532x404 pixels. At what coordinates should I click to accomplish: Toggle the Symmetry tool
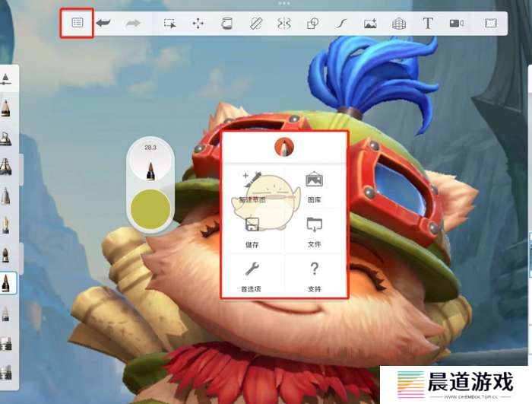pyautogui.click(x=284, y=23)
